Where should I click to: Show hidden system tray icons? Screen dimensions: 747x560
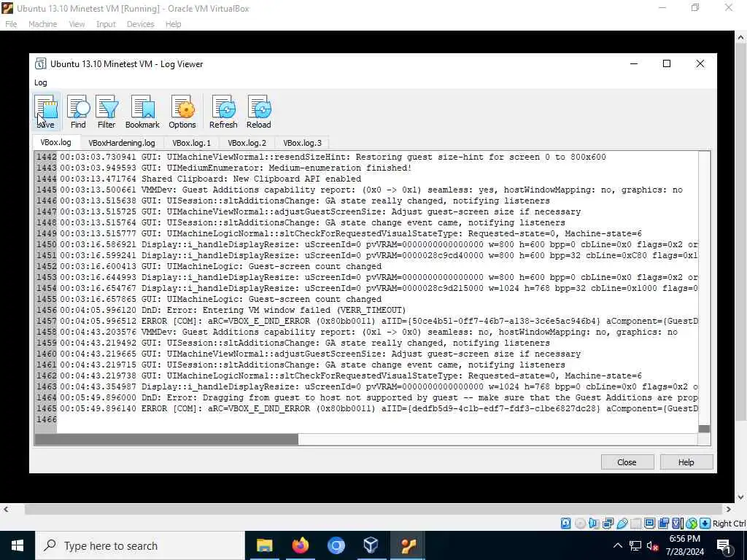coord(617,545)
